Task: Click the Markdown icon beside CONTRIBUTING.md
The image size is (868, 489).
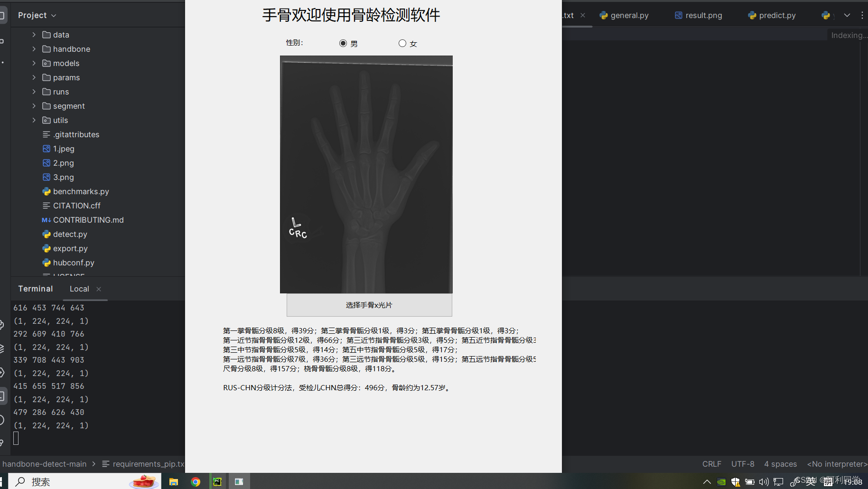Action: coord(47,220)
